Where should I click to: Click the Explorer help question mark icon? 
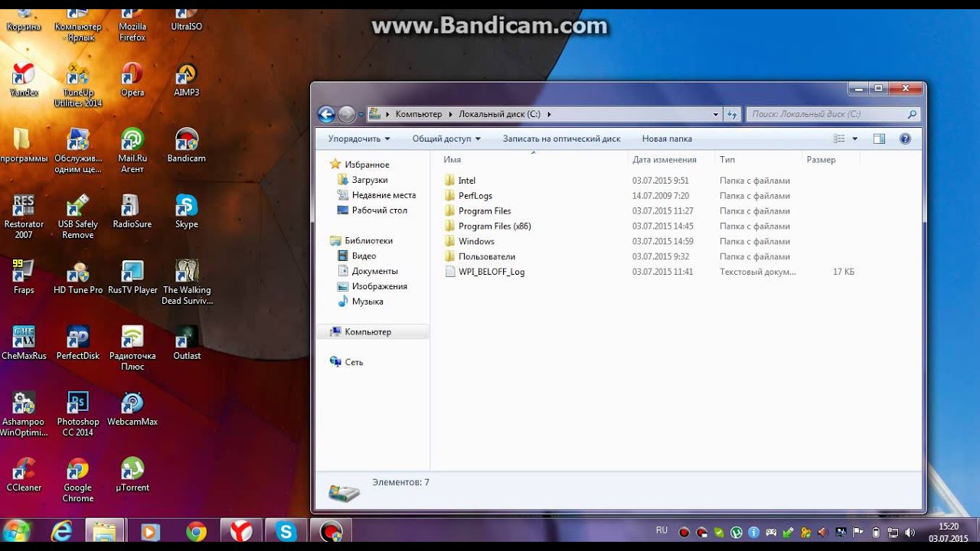[x=905, y=139]
